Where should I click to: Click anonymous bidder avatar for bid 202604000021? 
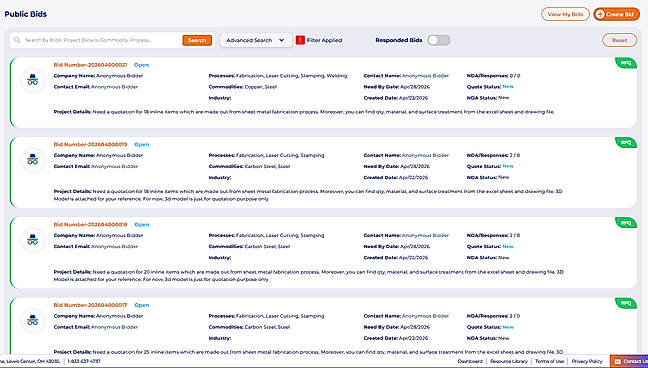[x=33, y=80]
